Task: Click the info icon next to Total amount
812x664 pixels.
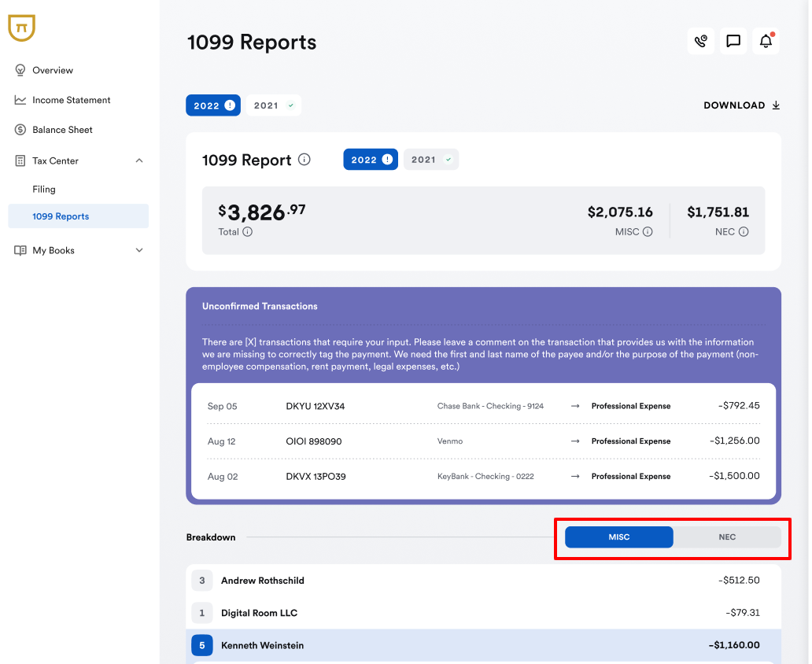Action: pos(247,231)
